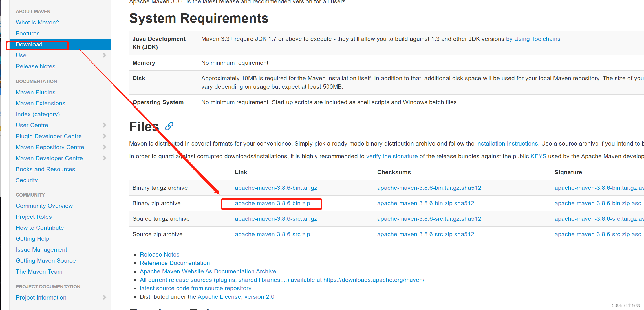This screenshot has height=310, width=644.
Task: Open apache-maven-3.8.6-src.zip.asc signature
Action: (598, 234)
